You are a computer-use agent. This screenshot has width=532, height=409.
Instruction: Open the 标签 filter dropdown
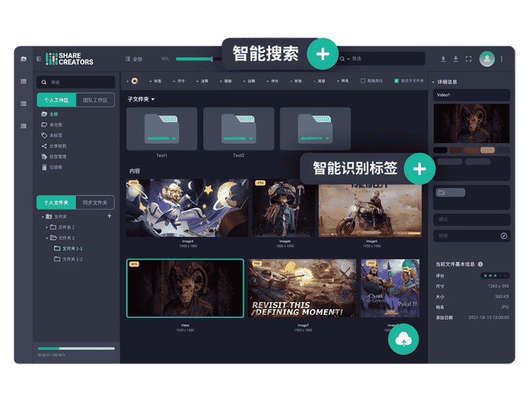tap(156, 81)
